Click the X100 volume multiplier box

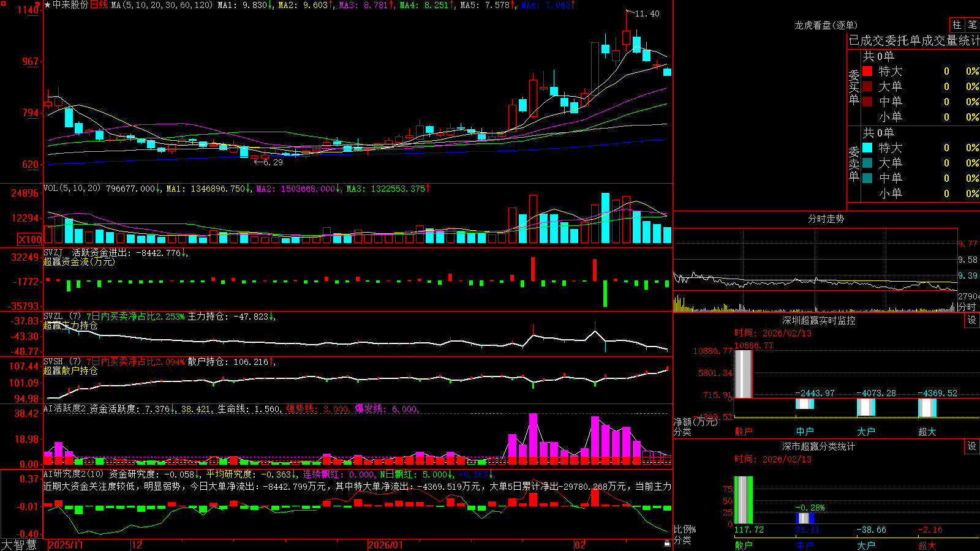coord(30,239)
